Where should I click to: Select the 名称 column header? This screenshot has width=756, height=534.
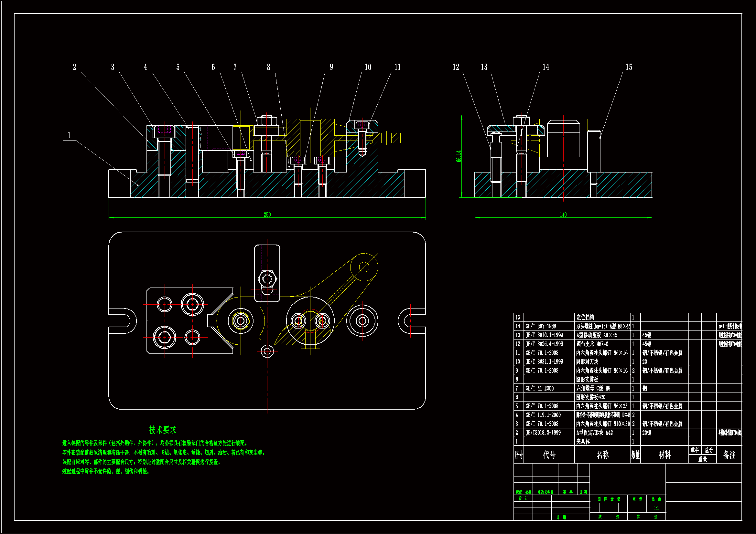(602, 455)
